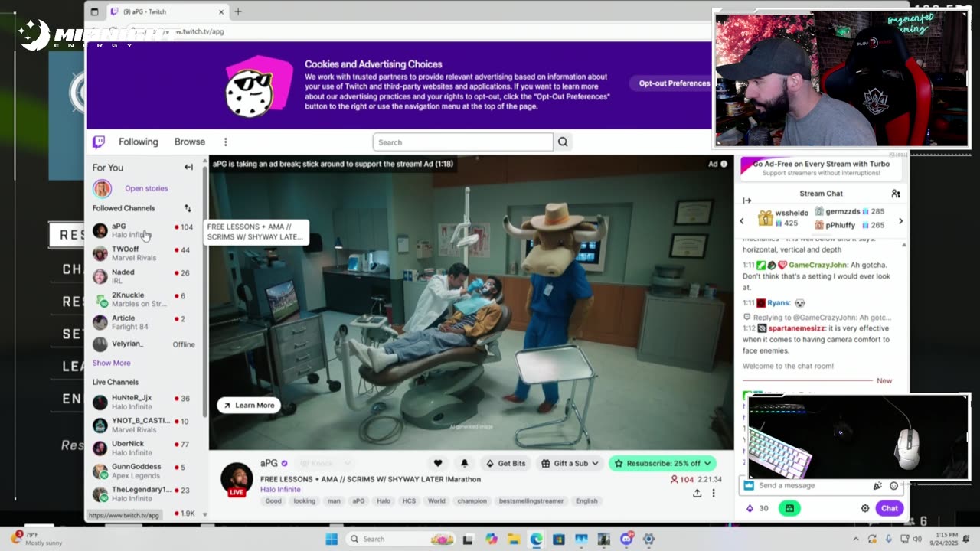Focus the Twitch search field
The width and height of the screenshot is (980, 551).
462,142
